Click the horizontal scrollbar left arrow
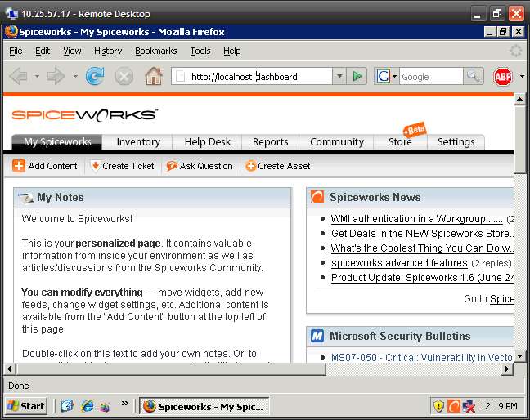The height and width of the screenshot is (420, 530). click(9, 369)
